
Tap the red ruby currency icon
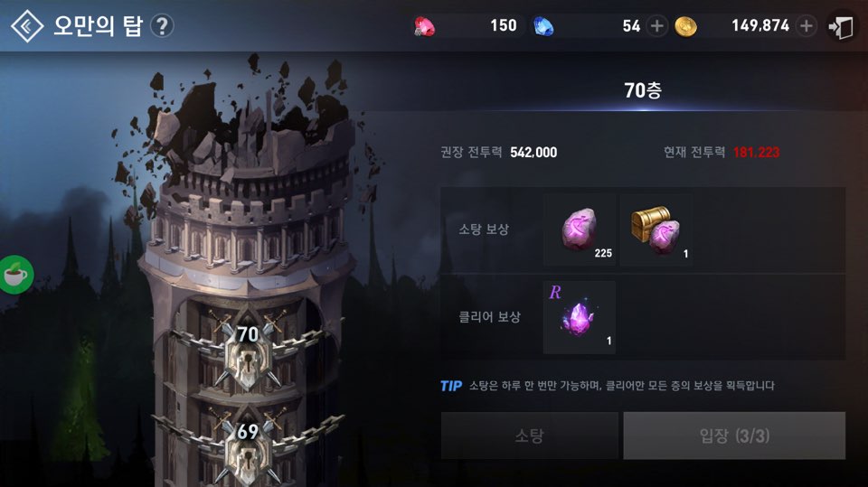425,26
